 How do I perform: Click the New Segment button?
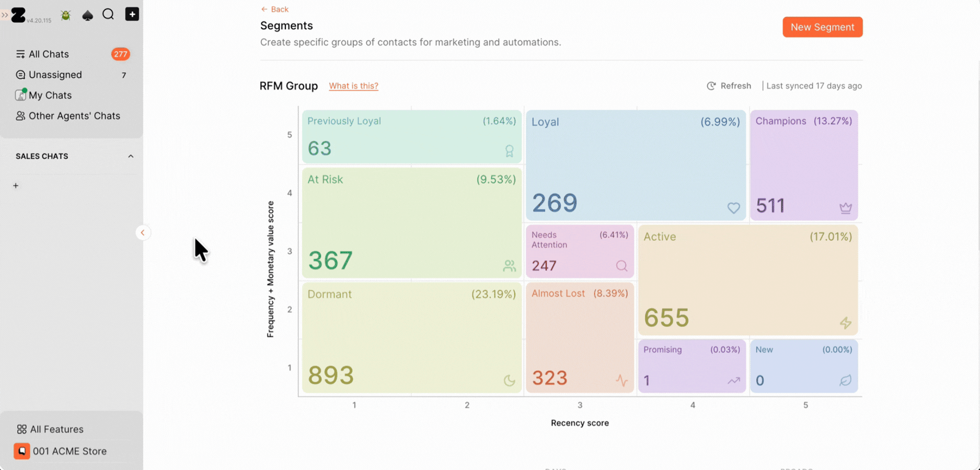point(822,27)
